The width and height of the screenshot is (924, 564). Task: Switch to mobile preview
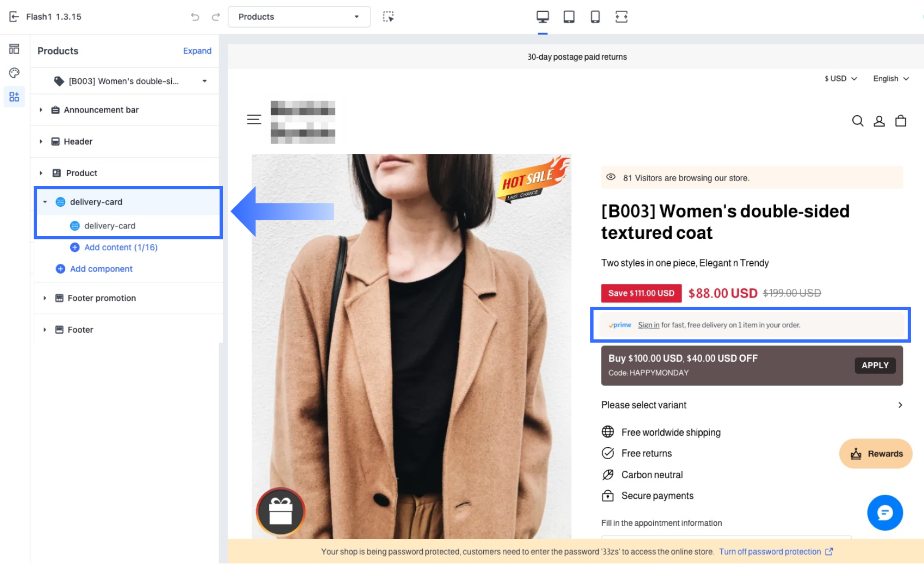[595, 17]
